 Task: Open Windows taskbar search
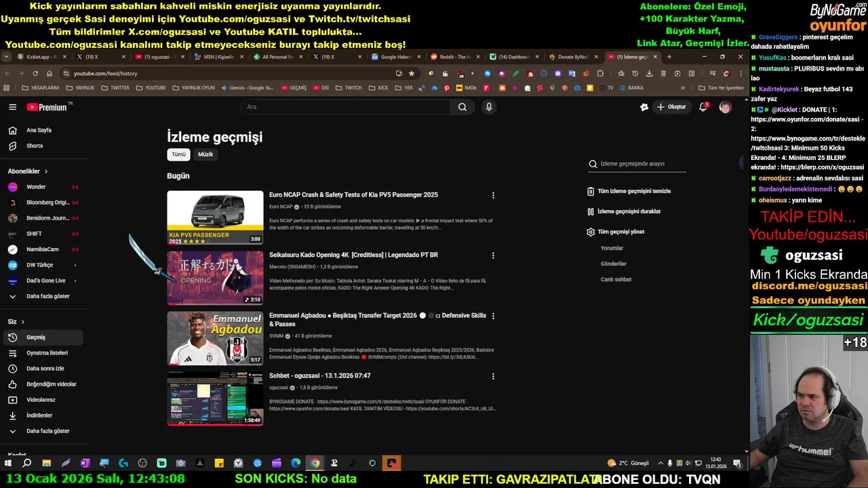[x=27, y=464]
